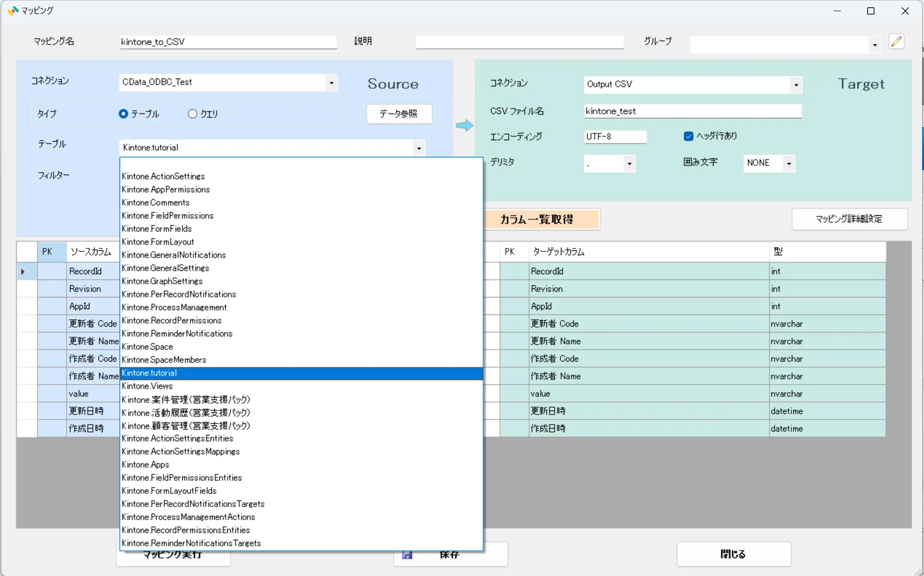This screenshot has height=576, width=924.
Task: Toggle the ヘッダ行あり checkbox
Action: click(689, 136)
